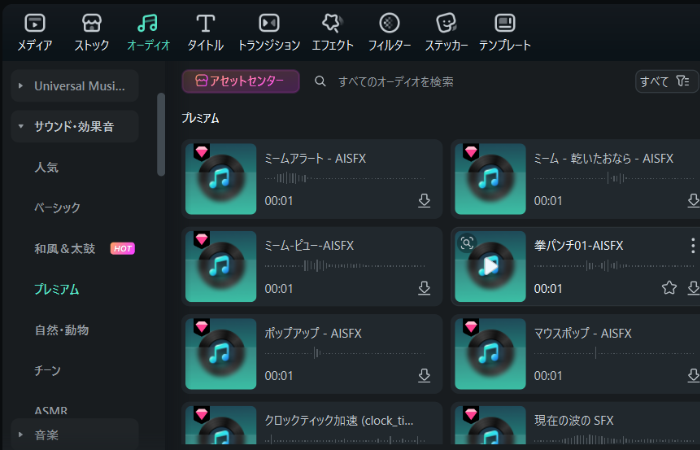Viewport: 700px width, 450px height.
Task: Download 拳パンチ01-AISFX sound
Action: pos(693,288)
